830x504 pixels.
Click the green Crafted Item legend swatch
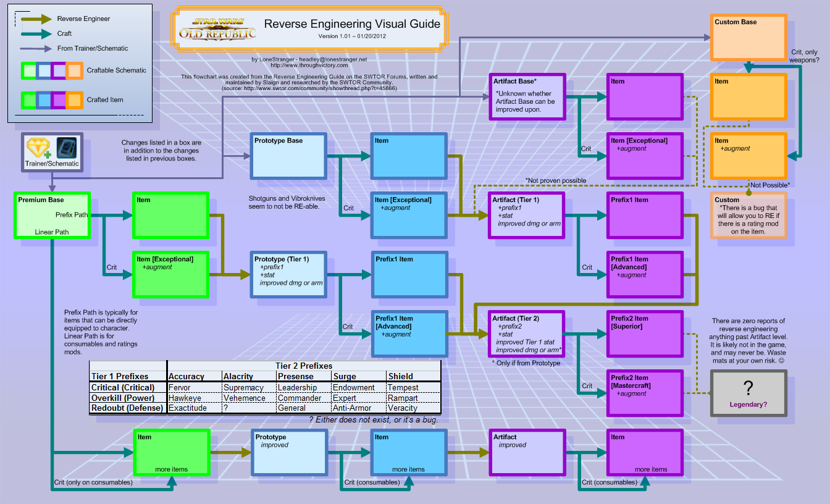point(28,99)
